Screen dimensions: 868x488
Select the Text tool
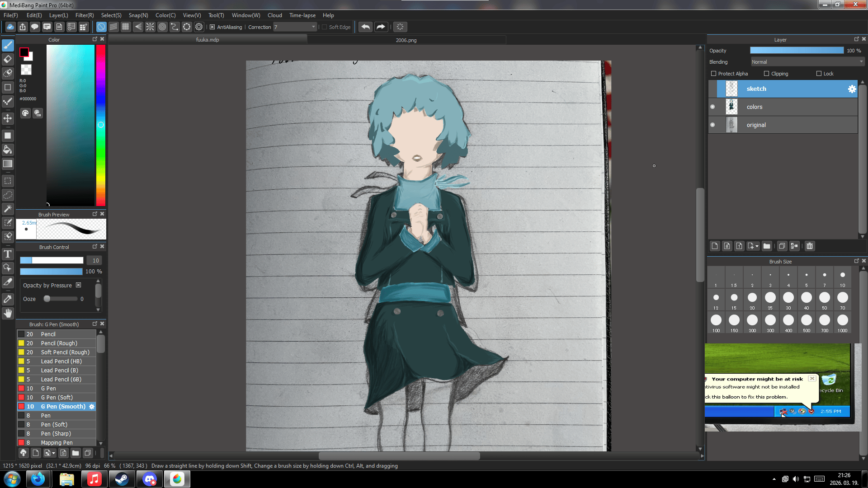(x=8, y=254)
